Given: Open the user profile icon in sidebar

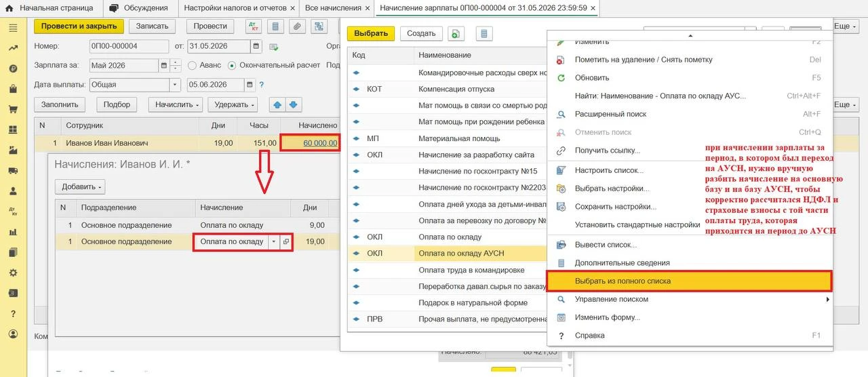Looking at the screenshot, I should [13, 334].
